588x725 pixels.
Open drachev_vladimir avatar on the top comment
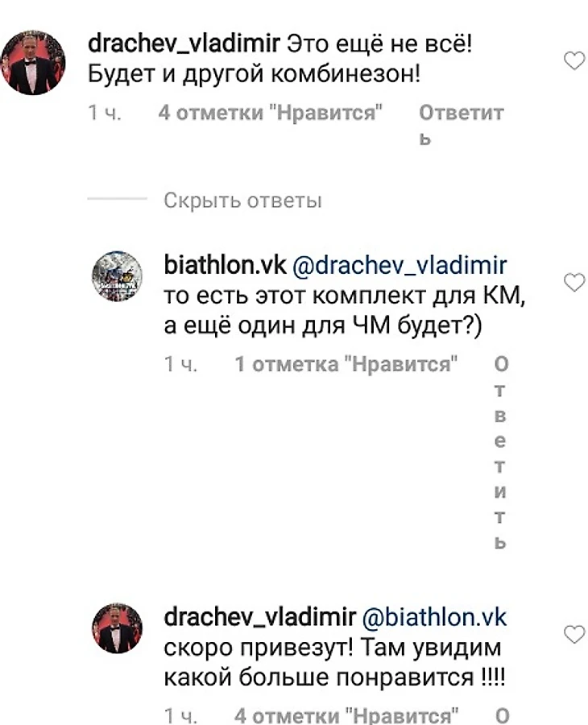(33, 62)
